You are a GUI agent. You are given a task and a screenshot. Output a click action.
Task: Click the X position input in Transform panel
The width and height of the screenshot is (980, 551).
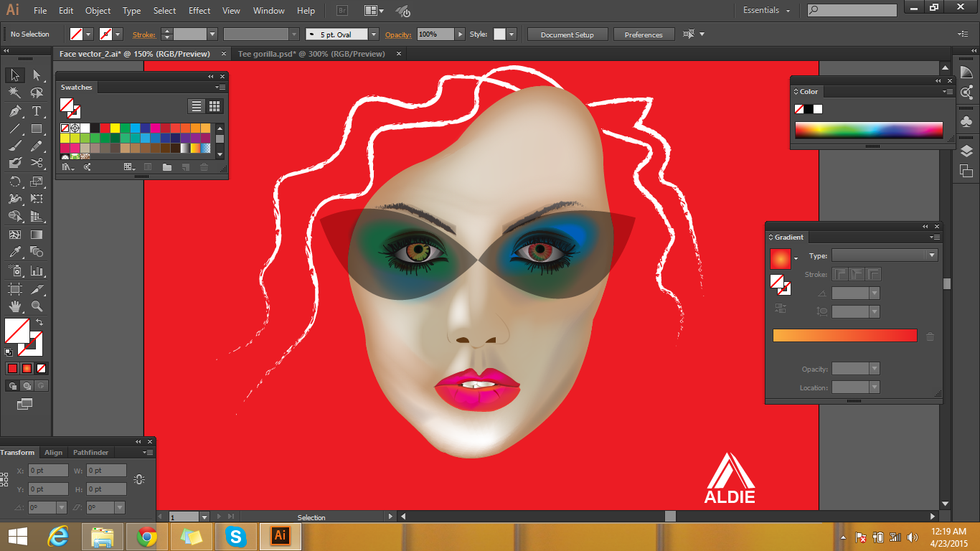coord(47,470)
